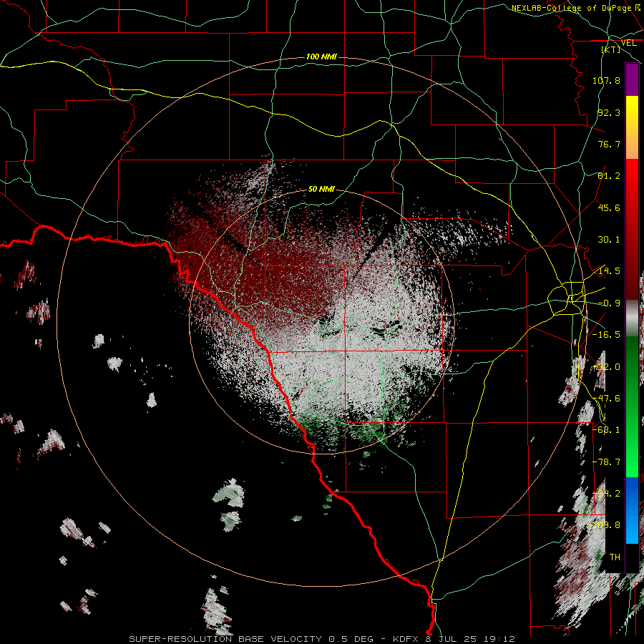Viewport: 644px width, 644px height.
Task: Select the -0.9 legend value
Action: [609, 303]
